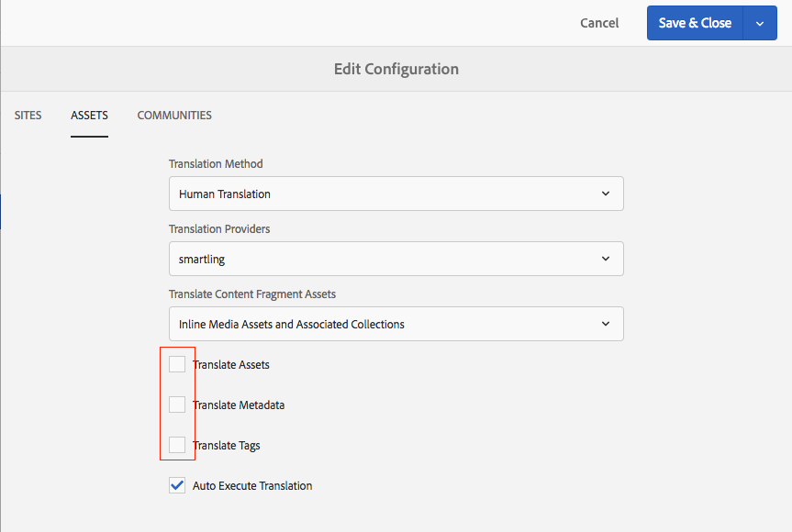The height and width of the screenshot is (532, 792).
Task: Click the blue sidebar indicator on the left
Action: tap(2, 213)
